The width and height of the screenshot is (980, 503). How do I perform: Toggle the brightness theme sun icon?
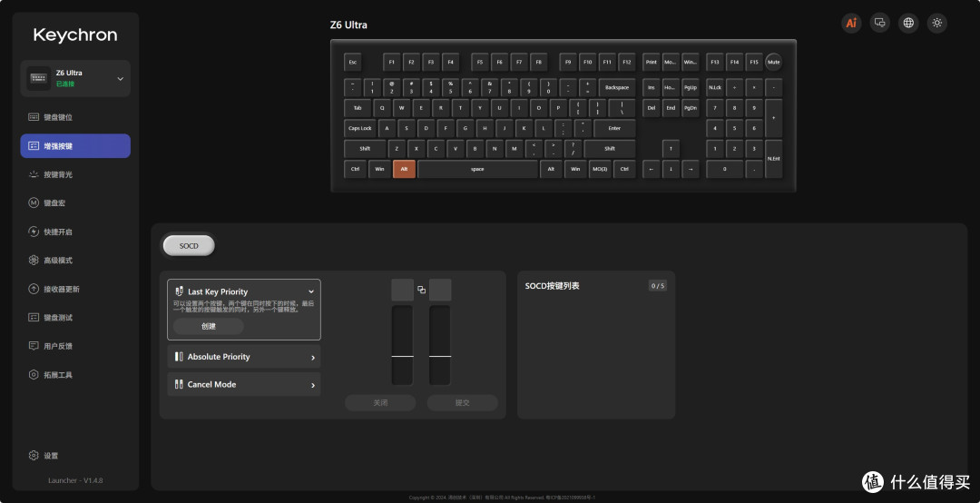pos(936,23)
